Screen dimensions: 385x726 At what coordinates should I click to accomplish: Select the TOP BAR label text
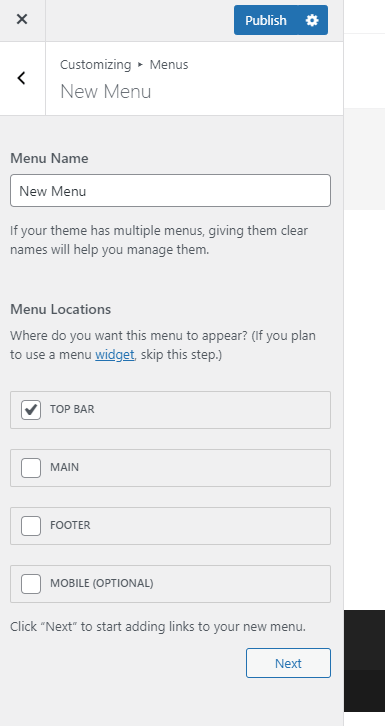72,409
